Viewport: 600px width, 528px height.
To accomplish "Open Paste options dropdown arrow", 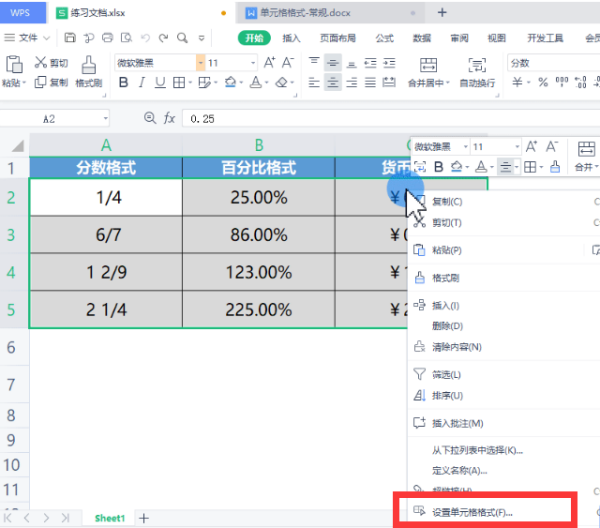I will [x=24, y=83].
